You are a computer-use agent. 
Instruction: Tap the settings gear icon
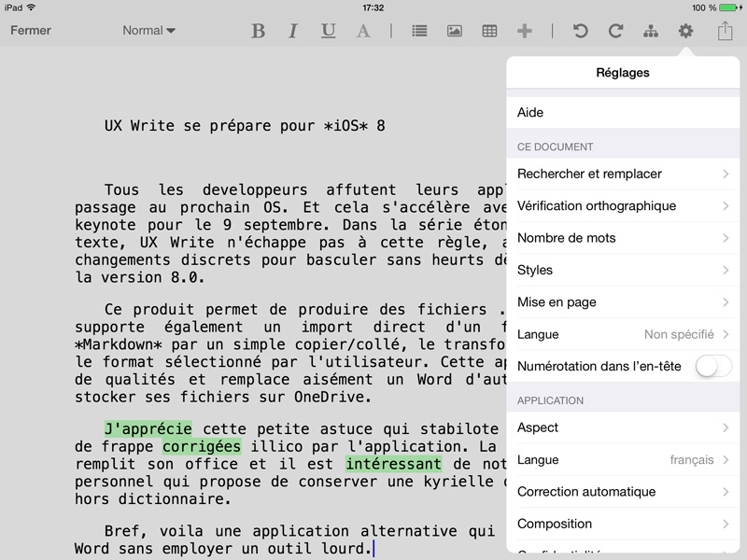click(x=685, y=31)
